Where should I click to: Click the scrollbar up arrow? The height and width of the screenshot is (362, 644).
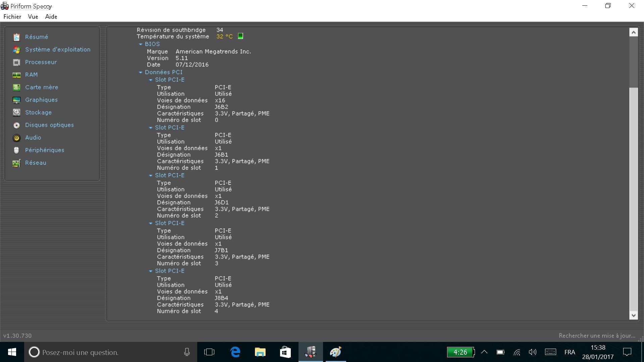pos(633,33)
